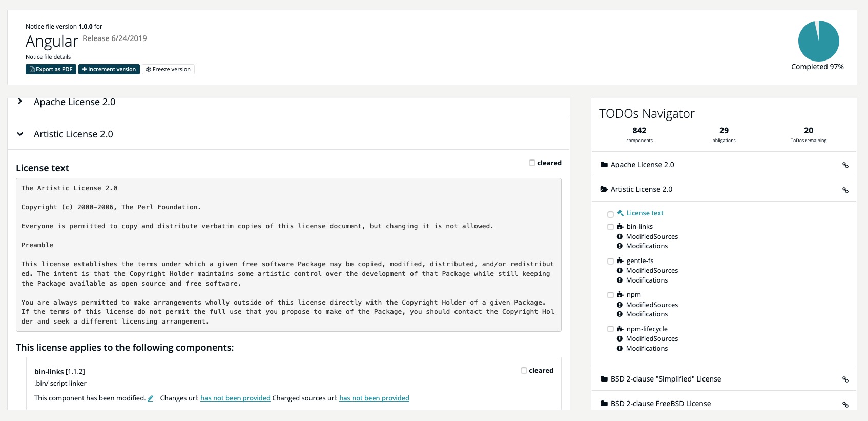Image resolution: width=868 pixels, height=421 pixels.
Task: Click Modifications under bin-links
Action: pyautogui.click(x=647, y=246)
